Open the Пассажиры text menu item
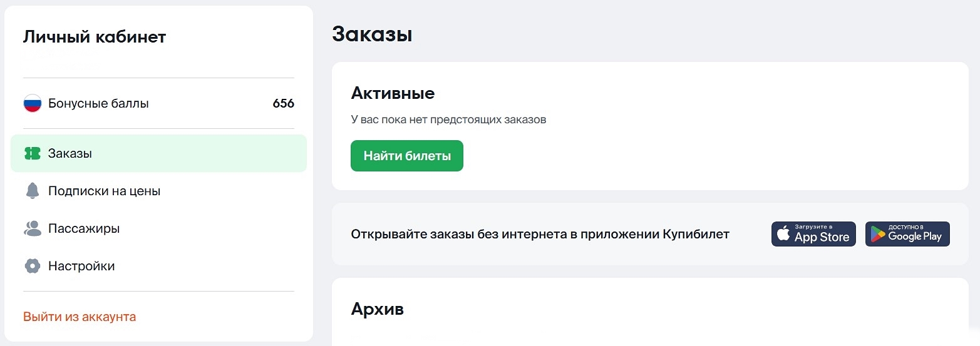Screen dimensions: 980x346 pyautogui.click(x=84, y=228)
